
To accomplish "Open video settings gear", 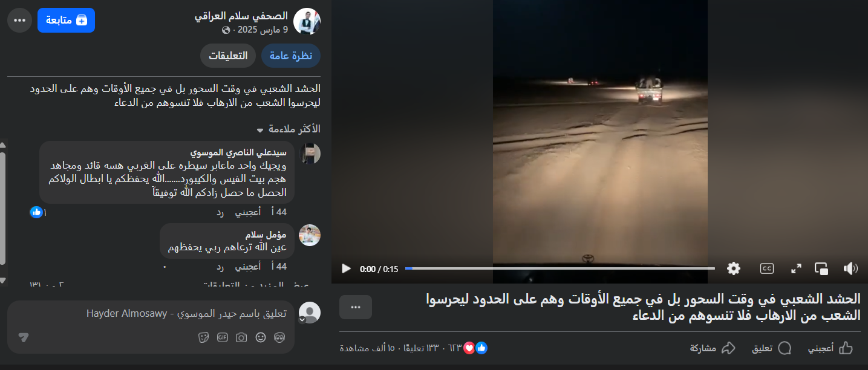I will pos(734,268).
